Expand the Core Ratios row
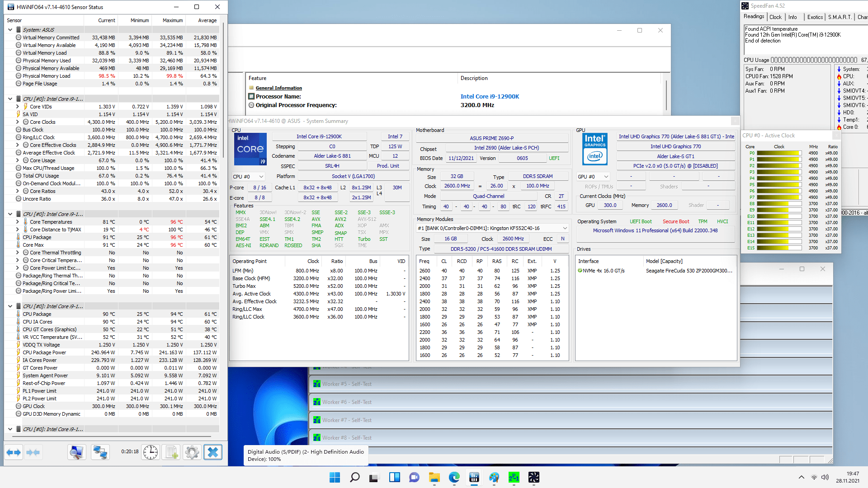 pyautogui.click(x=18, y=191)
